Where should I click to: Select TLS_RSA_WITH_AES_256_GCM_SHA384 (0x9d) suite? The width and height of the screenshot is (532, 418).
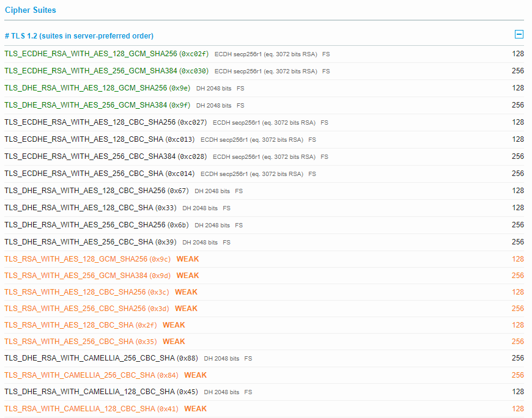(x=87, y=276)
